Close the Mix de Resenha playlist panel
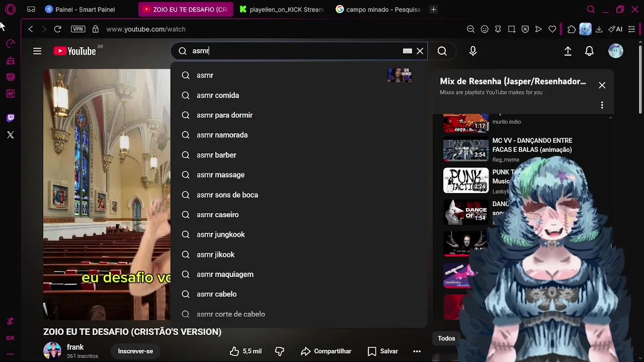 (x=602, y=85)
